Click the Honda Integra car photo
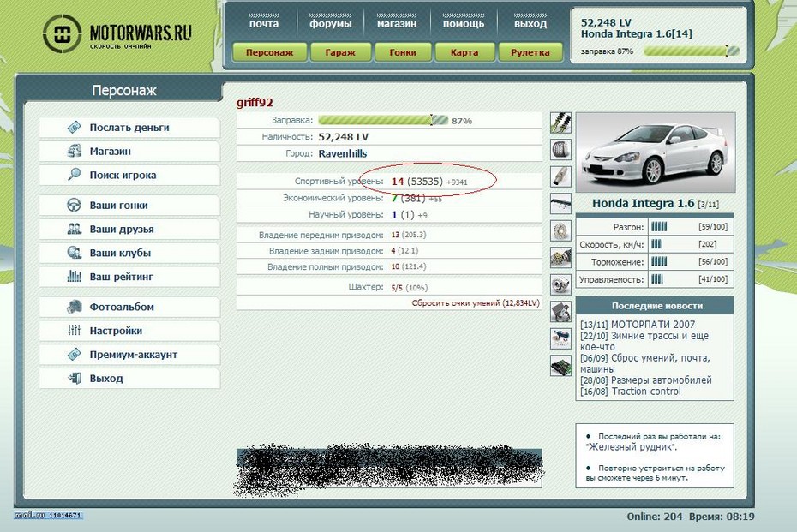797x532 pixels. 656,152
